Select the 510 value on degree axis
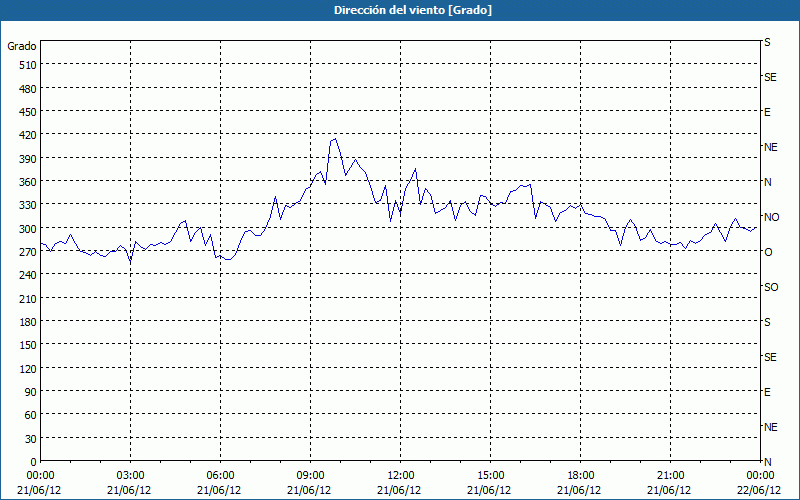The width and height of the screenshot is (800, 500). coord(28,65)
